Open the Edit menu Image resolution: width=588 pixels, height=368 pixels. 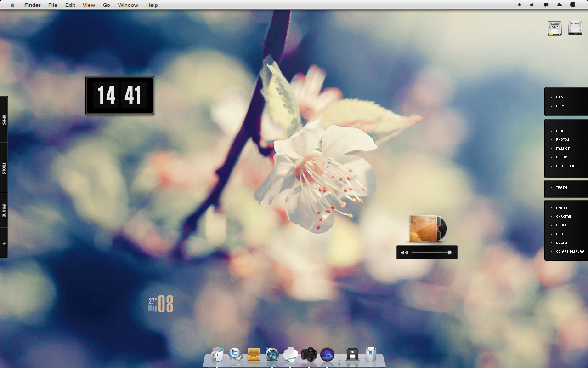70,5
